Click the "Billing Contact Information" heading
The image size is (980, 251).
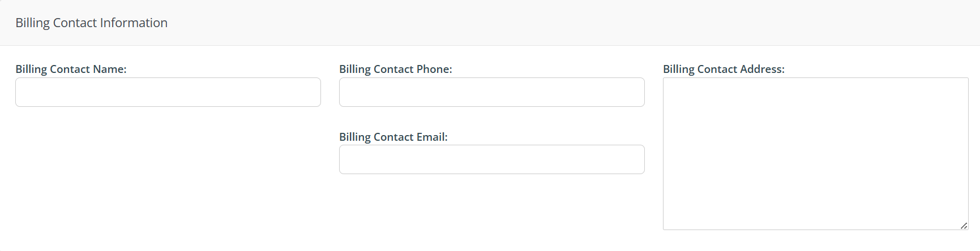(x=91, y=23)
